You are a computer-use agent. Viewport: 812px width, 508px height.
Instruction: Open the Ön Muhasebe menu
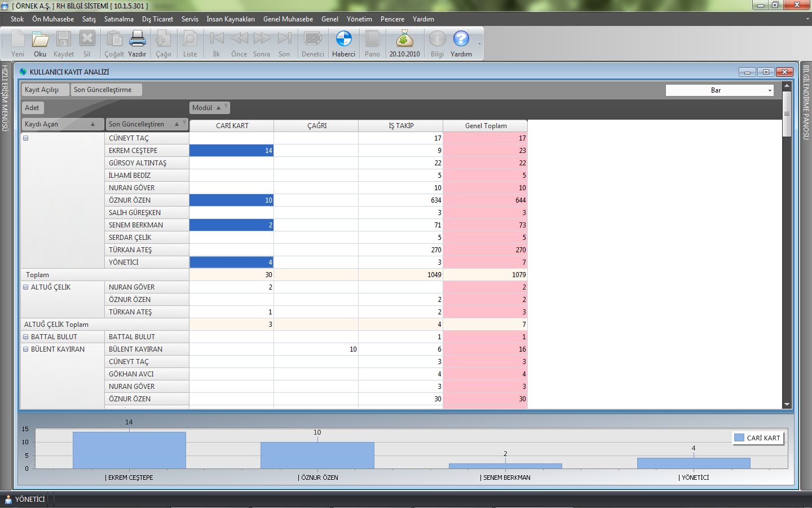[x=53, y=19]
